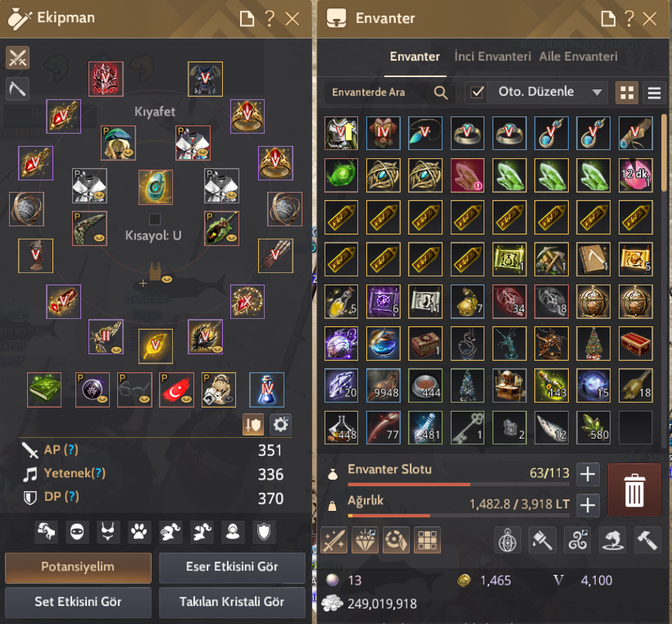Switch to inventory list view
The image size is (672, 624).
point(654,92)
